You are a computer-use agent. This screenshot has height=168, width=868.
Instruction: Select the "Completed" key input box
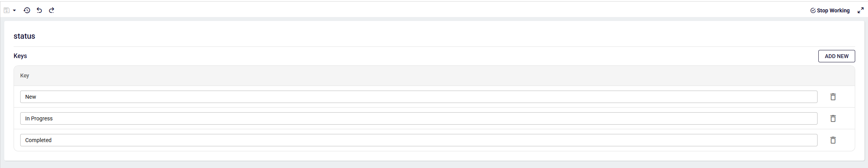pyautogui.click(x=418, y=140)
